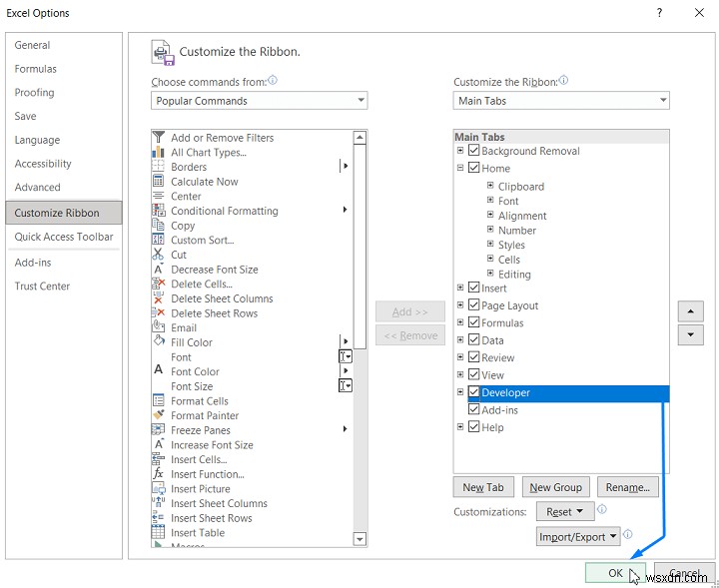Toggle the Review tab checkbox
The image size is (719, 588).
pos(473,357)
